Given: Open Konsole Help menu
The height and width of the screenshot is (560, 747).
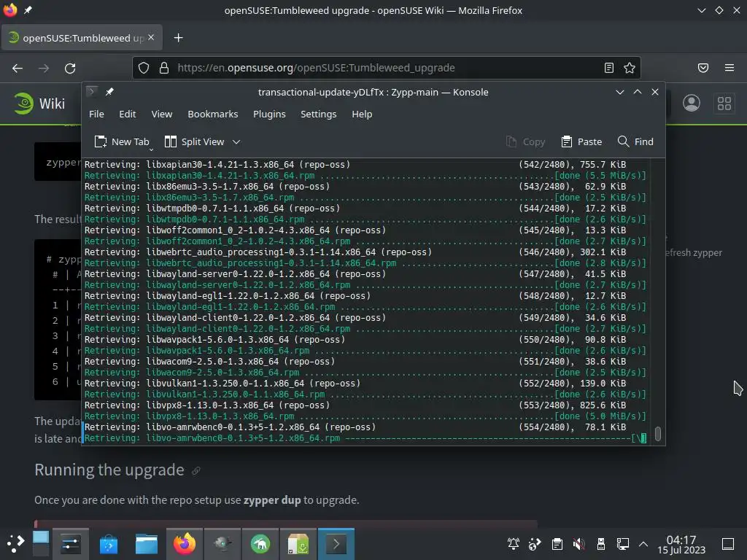Looking at the screenshot, I should [362, 114].
